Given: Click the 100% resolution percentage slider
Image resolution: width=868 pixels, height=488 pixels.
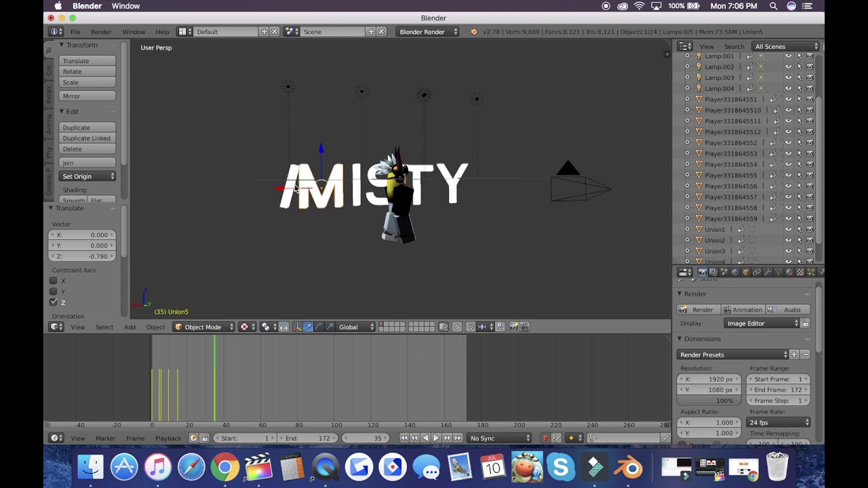Looking at the screenshot, I should pyautogui.click(x=709, y=401).
